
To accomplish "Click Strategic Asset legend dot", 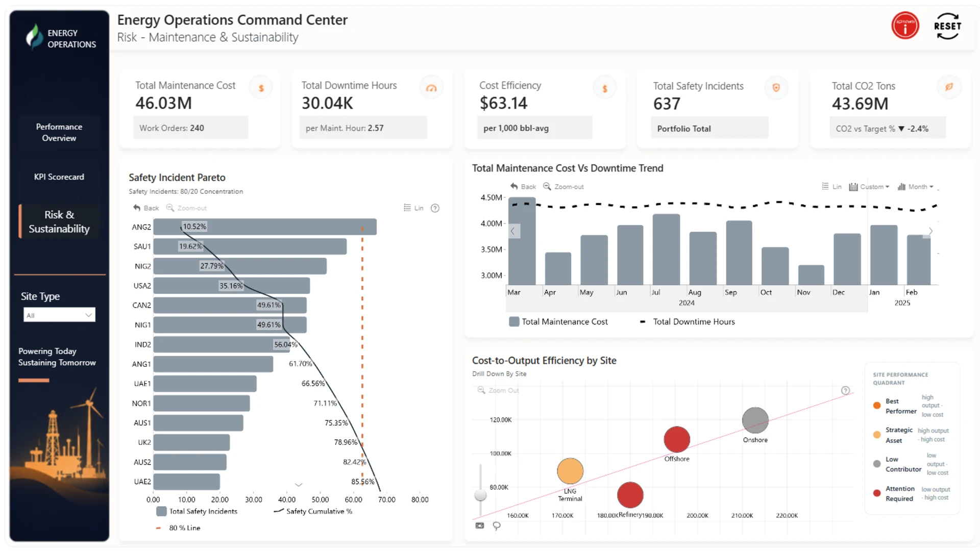I will [x=877, y=435].
